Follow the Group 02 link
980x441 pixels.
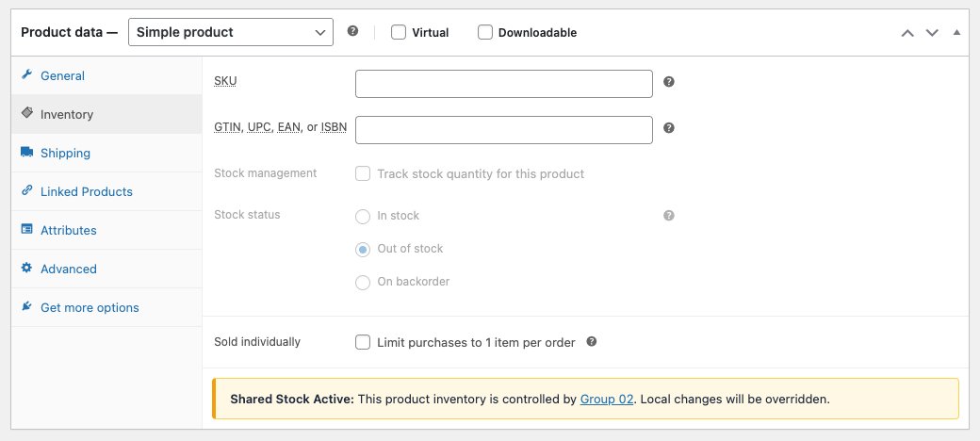(x=607, y=399)
